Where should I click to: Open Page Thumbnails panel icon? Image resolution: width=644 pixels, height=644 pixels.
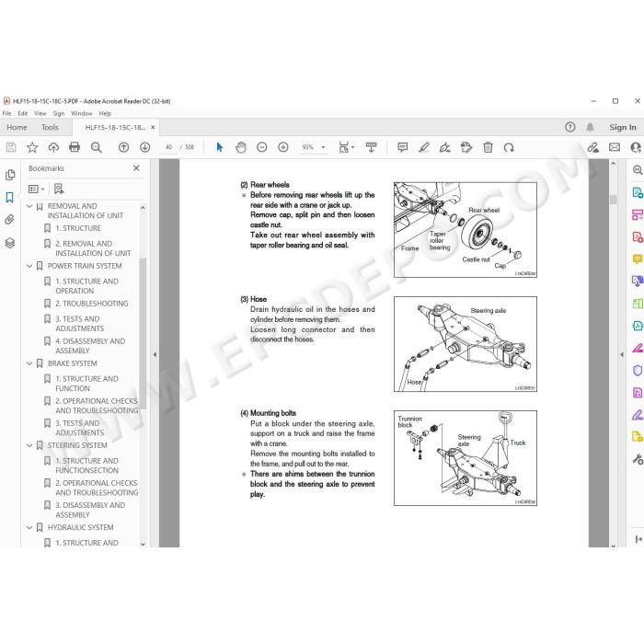pos(10,175)
